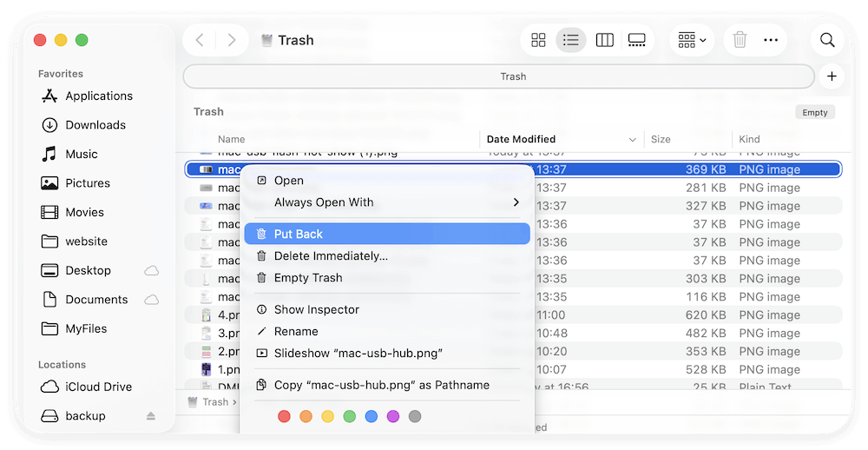868x450 pixels.
Task: Open Documents in the sidebar
Action: (85, 299)
